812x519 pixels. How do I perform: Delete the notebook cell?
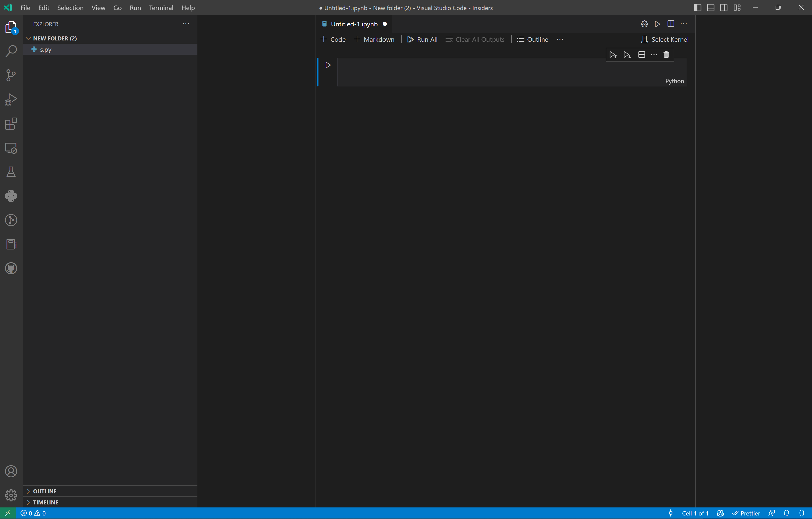click(666, 54)
